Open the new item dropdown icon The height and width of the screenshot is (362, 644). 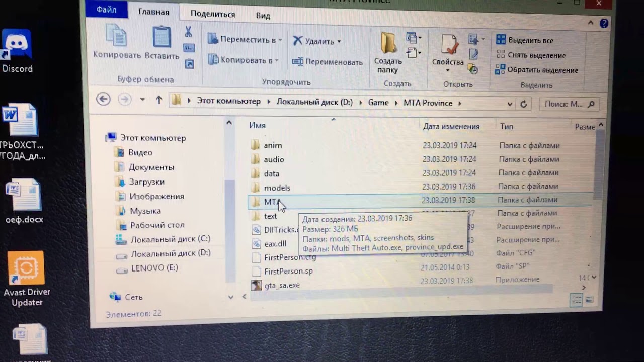(x=414, y=38)
